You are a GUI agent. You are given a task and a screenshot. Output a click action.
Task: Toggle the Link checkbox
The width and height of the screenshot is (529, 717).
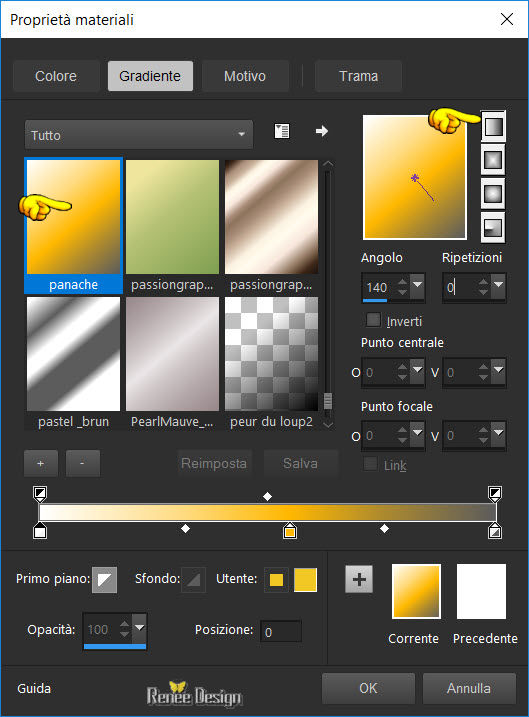(370, 464)
